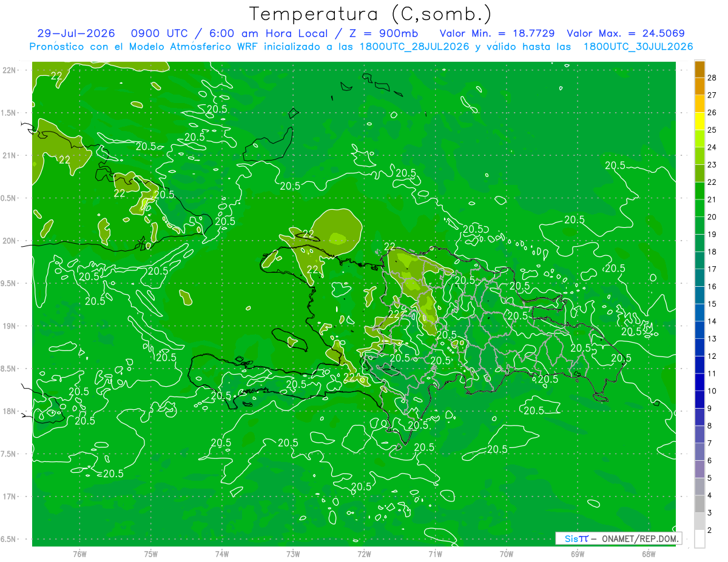Viewport: 728px width, 562px height.
Task: Click the green swatch between 20 and 21
Action: coord(699,208)
